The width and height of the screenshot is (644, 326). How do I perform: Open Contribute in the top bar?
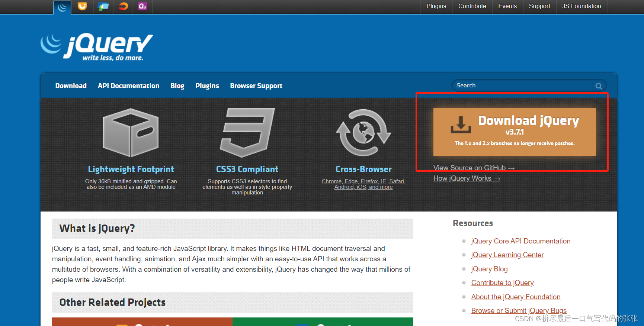pos(472,6)
